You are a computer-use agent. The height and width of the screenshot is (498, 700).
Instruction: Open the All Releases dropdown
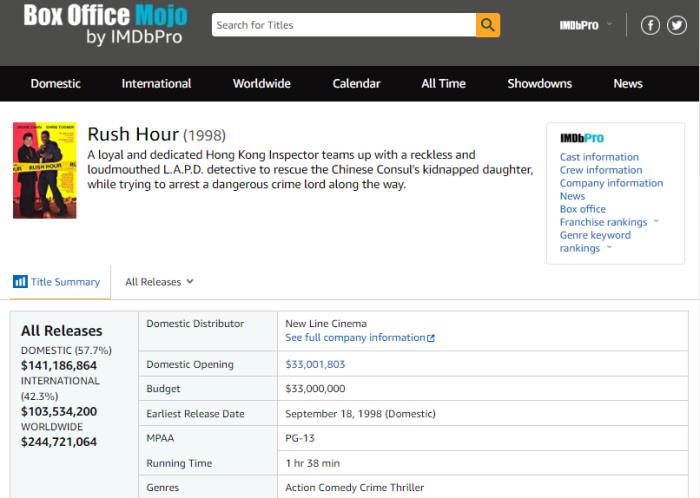click(159, 282)
